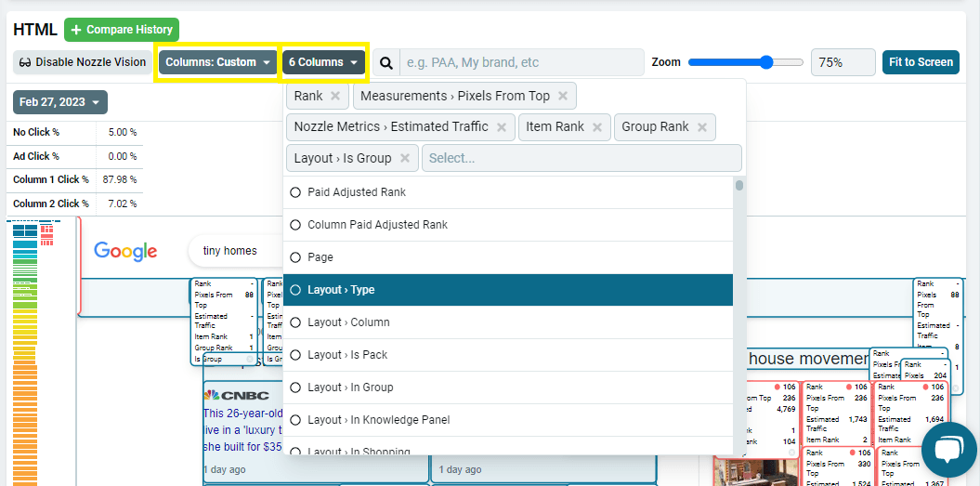Screen dimensions: 980x486
Task: Open the CNBC 26-year-old article link
Action: 243,430
